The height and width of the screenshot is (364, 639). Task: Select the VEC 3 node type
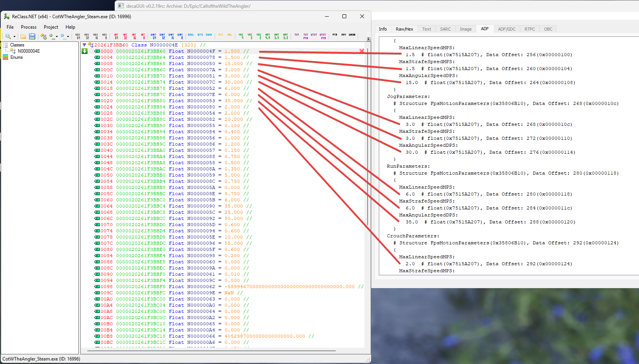(x=250, y=36)
